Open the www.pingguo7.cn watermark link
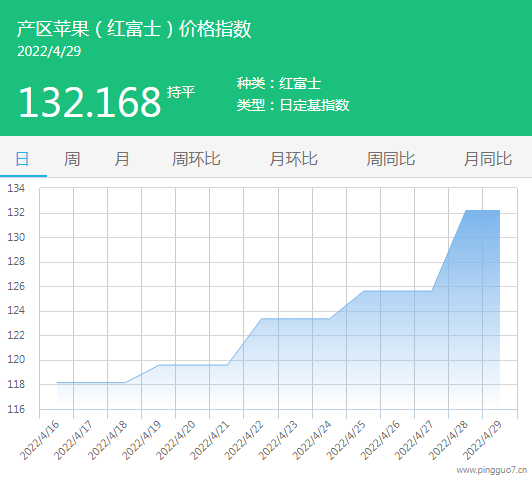532x478 pixels. click(492, 470)
